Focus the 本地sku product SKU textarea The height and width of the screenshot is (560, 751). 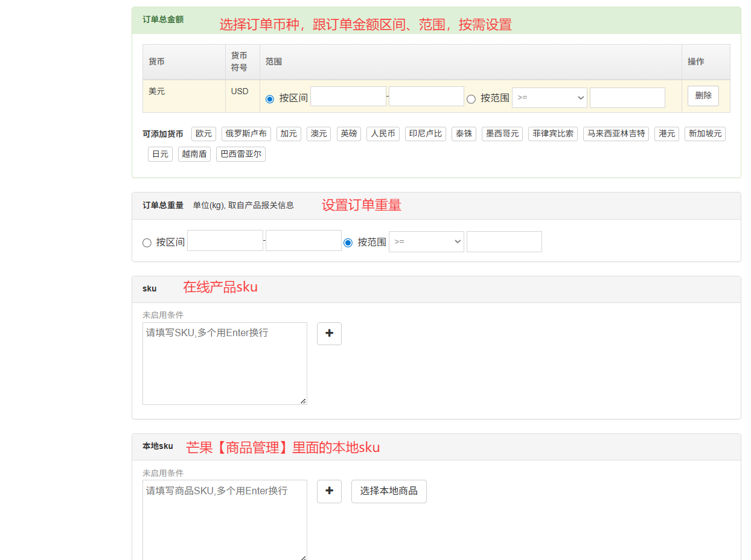(x=225, y=520)
